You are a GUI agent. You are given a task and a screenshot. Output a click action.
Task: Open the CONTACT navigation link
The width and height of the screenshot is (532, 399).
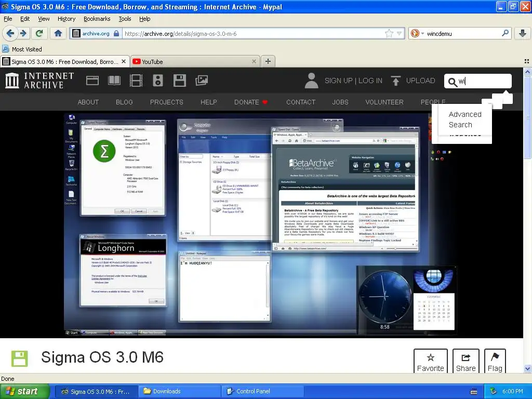(x=301, y=102)
